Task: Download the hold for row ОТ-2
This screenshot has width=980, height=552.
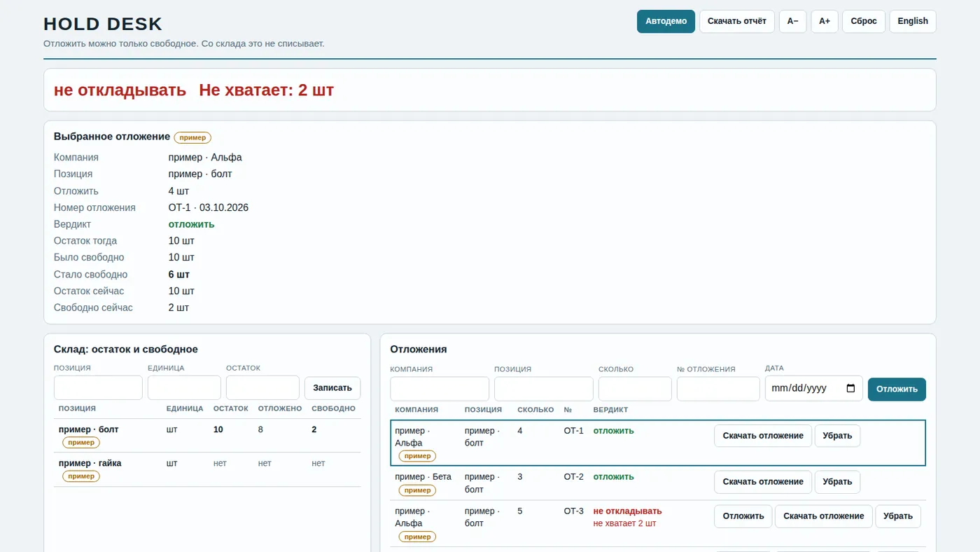Action: [763, 482]
